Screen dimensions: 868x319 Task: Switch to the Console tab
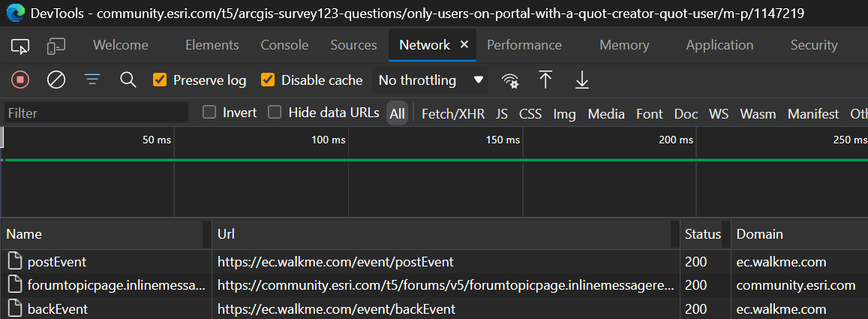coord(284,45)
